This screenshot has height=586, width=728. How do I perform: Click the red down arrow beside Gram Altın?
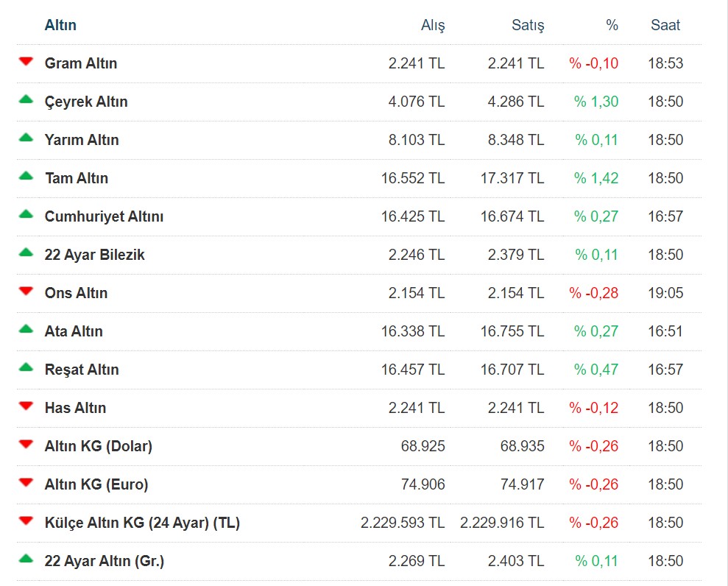[x=26, y=62]
